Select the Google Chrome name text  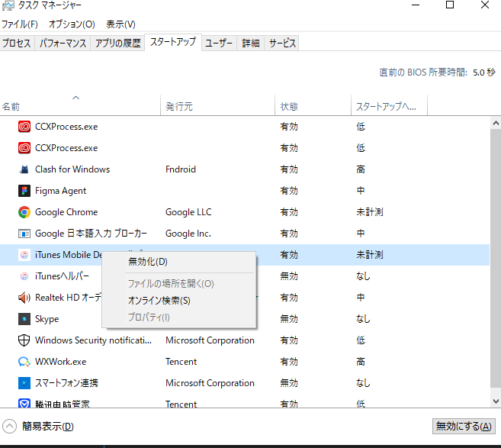pos(66,212)
